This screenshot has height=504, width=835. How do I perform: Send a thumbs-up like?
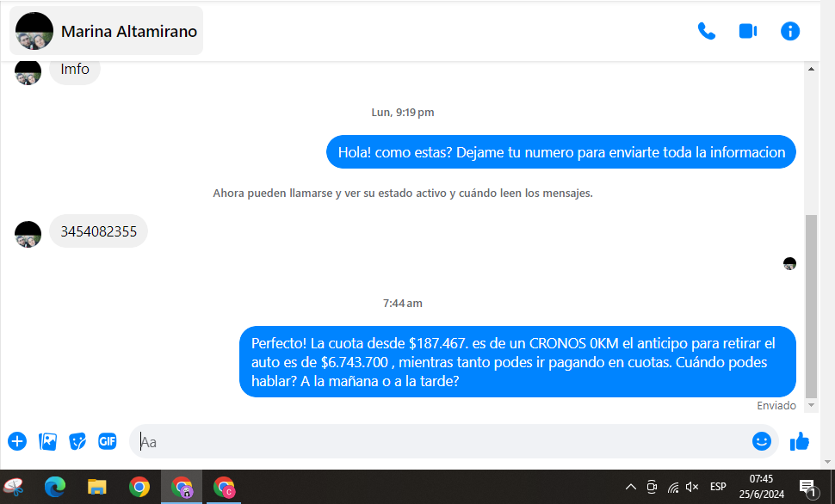tap(800, 441)
